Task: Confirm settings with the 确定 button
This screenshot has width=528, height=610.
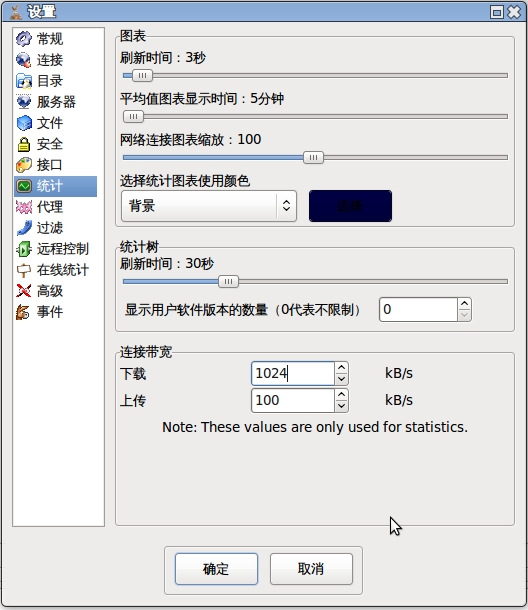Action: pos(216,569)
